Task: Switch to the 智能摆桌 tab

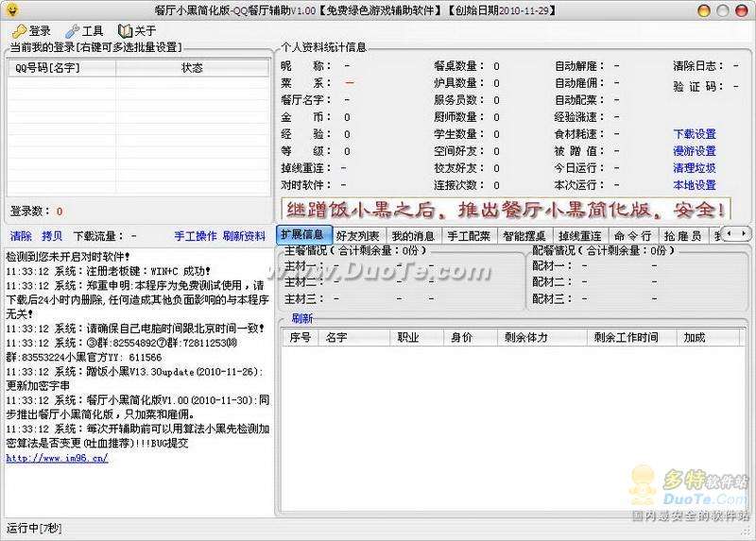Action: (524, 236)
